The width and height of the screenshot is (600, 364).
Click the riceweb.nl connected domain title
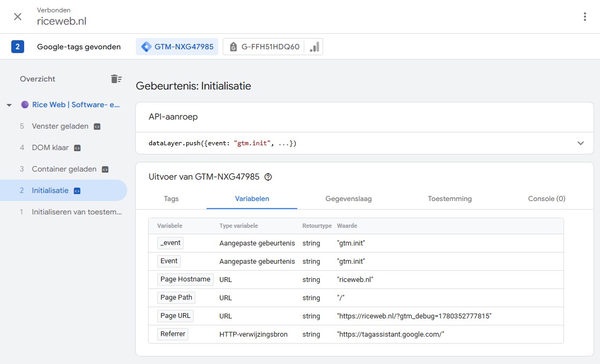(x=62, y=21)
